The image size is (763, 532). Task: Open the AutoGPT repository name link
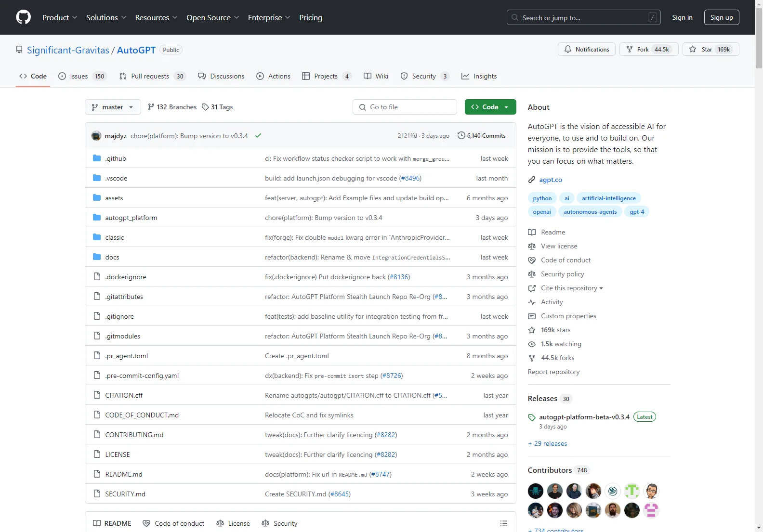pos(136,50)
